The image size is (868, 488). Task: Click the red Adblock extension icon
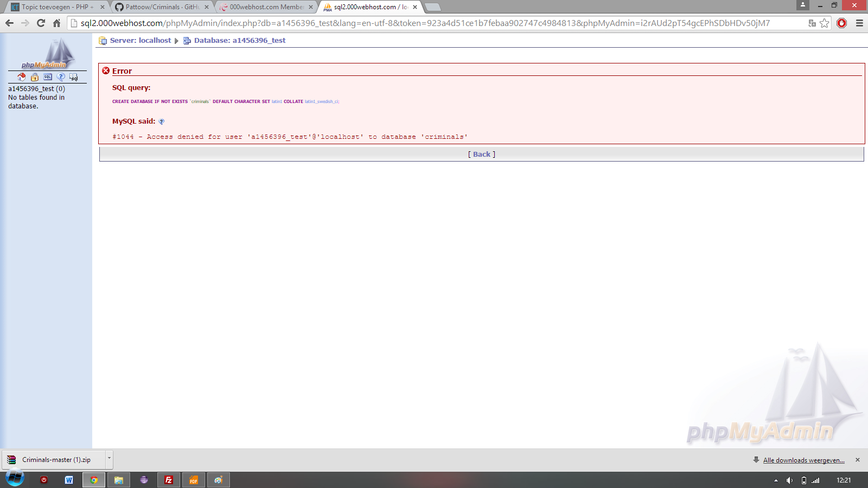pyautogui.click(x=841, y=23)
